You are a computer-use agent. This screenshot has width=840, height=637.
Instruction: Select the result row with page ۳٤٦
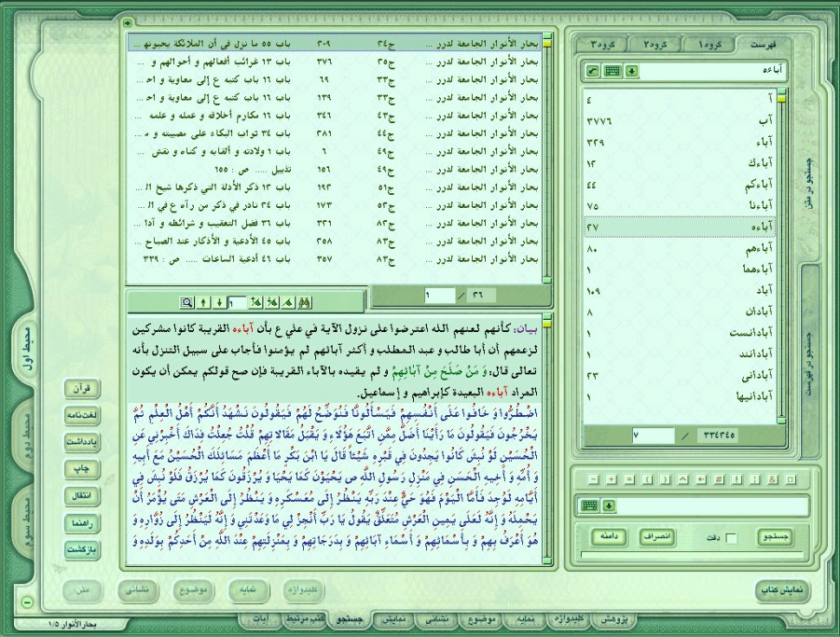(335, 116)
